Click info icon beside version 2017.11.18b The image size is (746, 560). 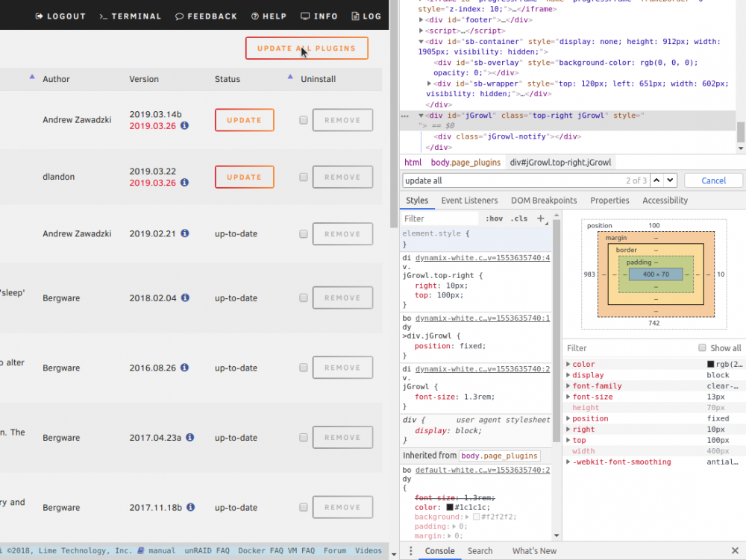pos(190,507)
